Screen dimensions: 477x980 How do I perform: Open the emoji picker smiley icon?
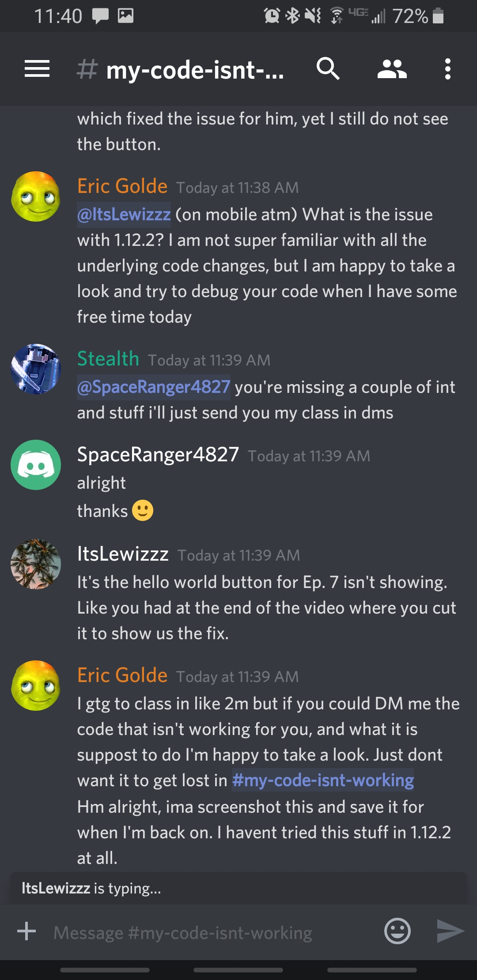click(x=397, y=931)
